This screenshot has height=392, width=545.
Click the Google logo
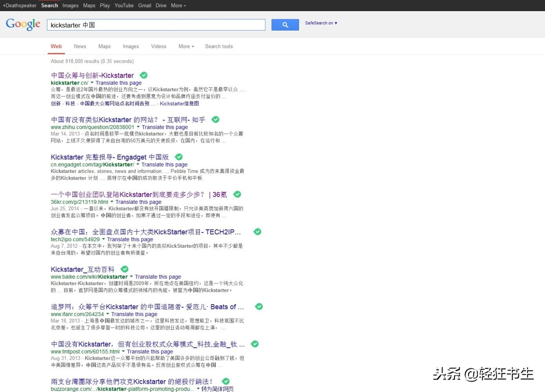[23, 24]
